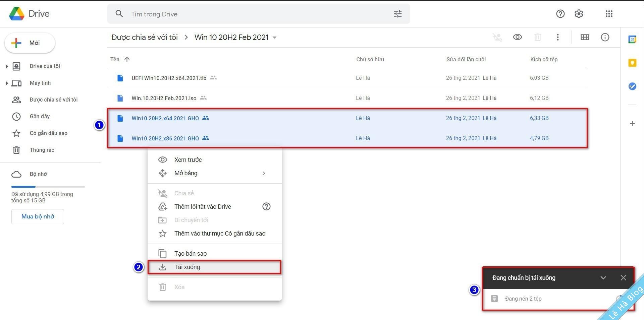Click the Mua bộ nhớ button

[x=37, y=216]
